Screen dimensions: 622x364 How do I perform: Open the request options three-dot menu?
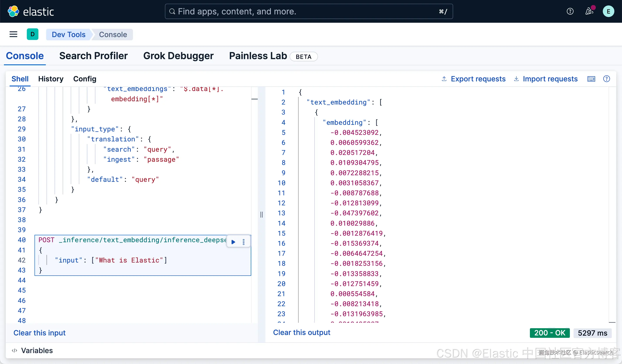click(x=244, y=242)
